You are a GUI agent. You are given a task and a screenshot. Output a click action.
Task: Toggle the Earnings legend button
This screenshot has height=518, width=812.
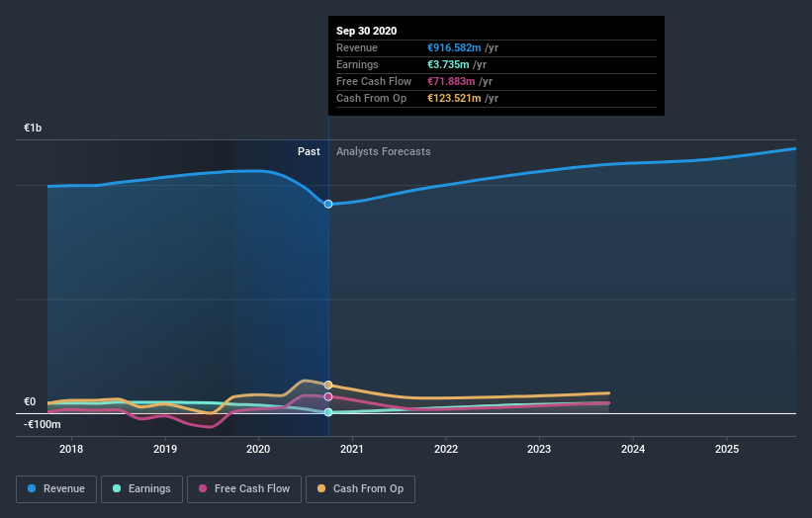(x=141, y=489)
